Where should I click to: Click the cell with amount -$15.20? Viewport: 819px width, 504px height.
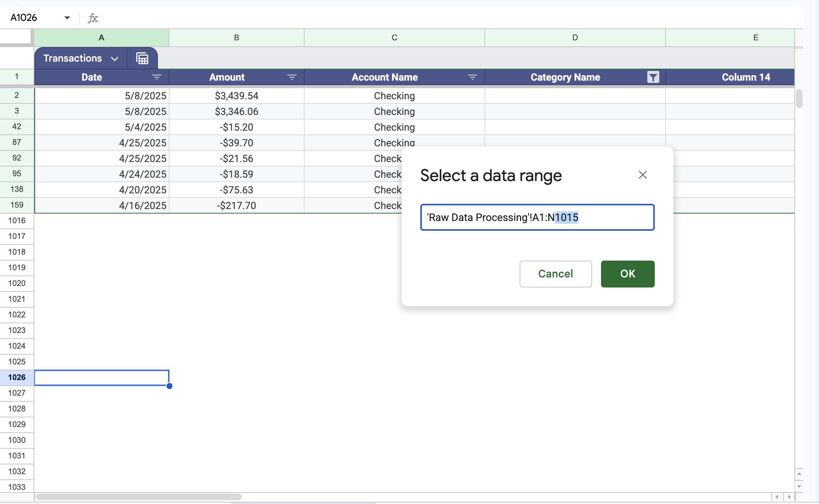(237, 127)
